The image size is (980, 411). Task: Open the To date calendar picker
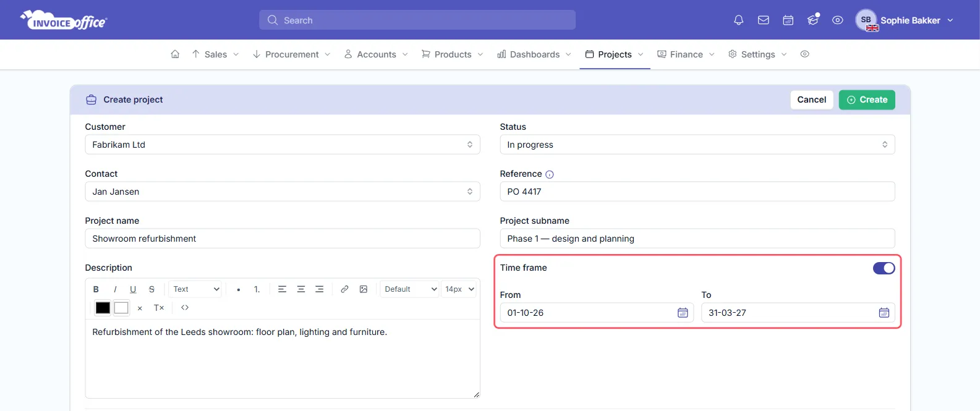point(884,313)
